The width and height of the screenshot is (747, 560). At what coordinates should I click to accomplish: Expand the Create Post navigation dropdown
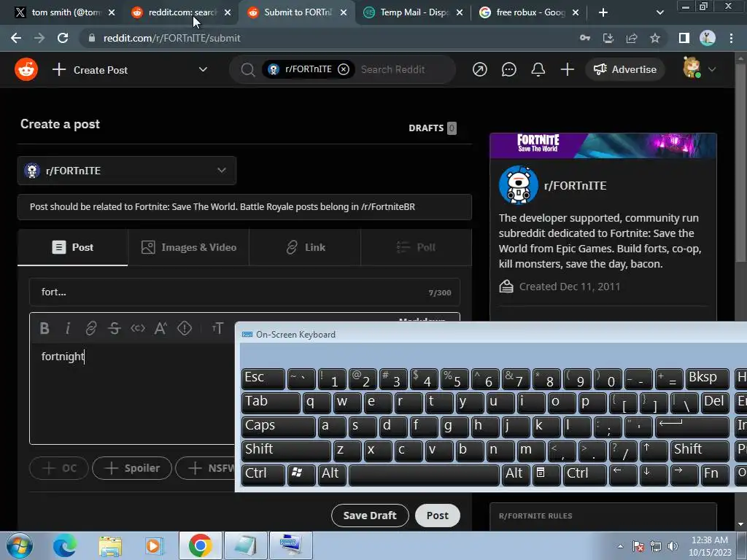(x=203, y=69)
